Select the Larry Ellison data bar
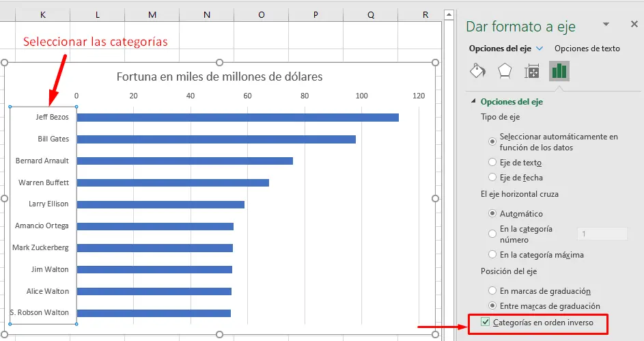Viewport: 644px width, 341px height. 160,204
